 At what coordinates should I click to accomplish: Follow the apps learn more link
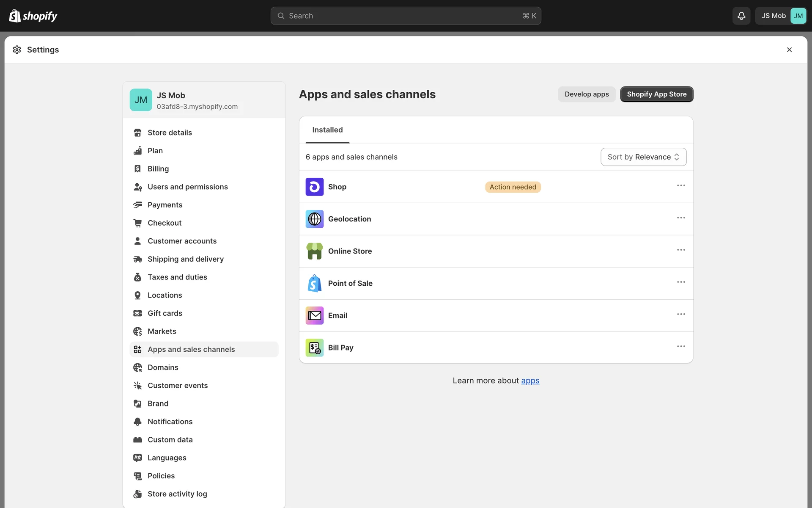(530, 381)
